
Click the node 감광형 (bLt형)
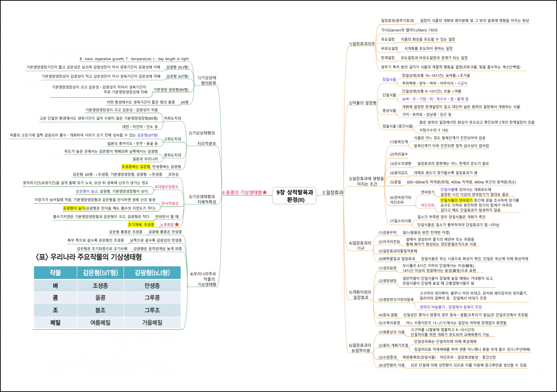coord(177,67)
